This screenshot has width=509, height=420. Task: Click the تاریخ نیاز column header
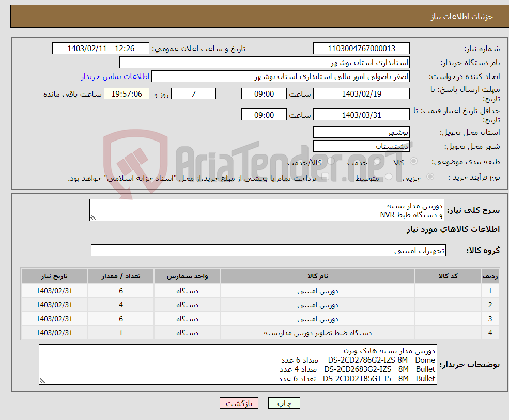[x=54, y=276]
